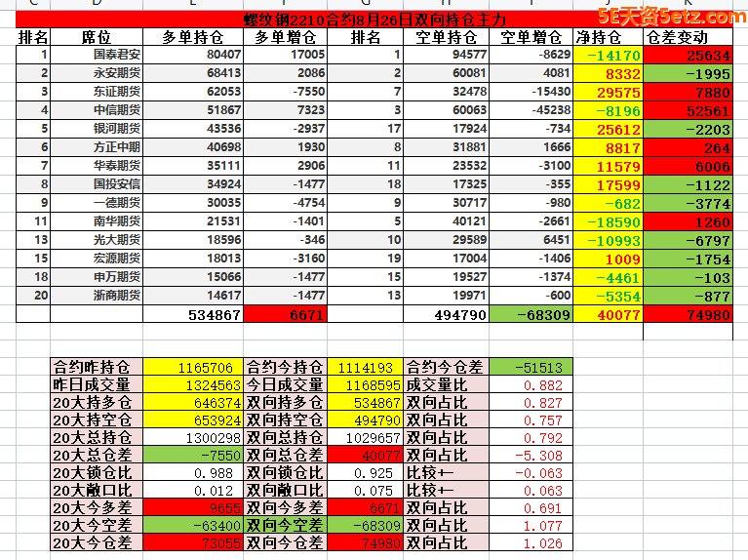Select the red title cell 螺纹钢2210合约8月26日双向持仓主力
748x560 pixels.
374,20
